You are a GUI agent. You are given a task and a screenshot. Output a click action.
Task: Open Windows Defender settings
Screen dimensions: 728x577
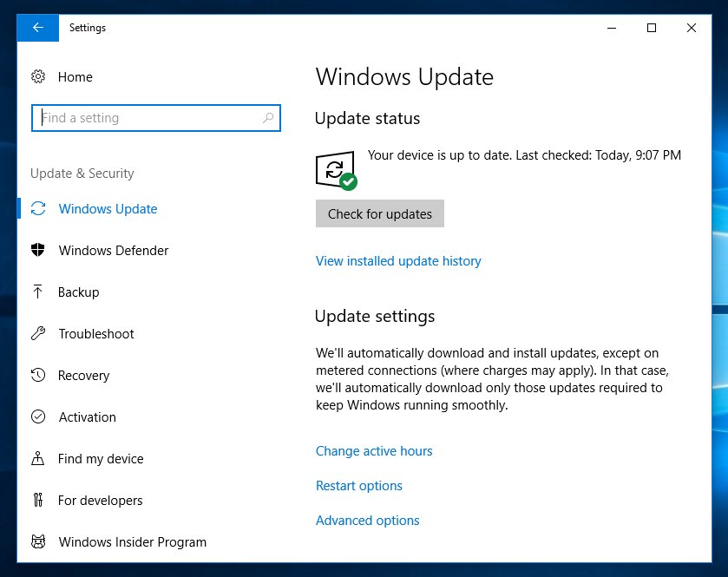click(x=114, y=250)
